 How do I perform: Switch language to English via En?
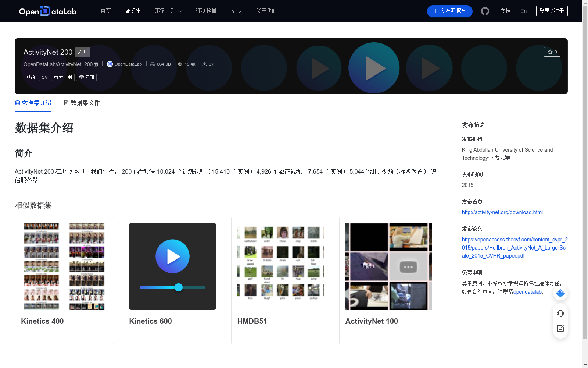[523, 11]
